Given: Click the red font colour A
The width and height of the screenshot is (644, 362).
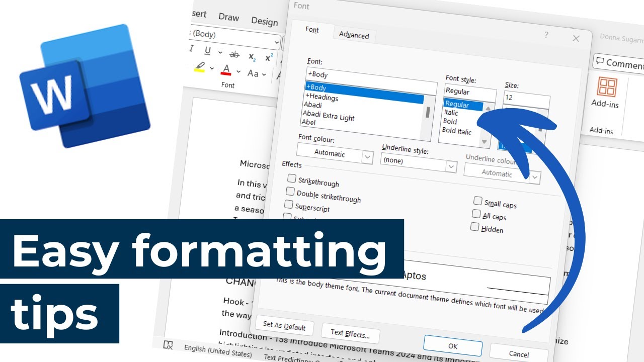Looking at the screenshot, I should (x=226, y=69).
